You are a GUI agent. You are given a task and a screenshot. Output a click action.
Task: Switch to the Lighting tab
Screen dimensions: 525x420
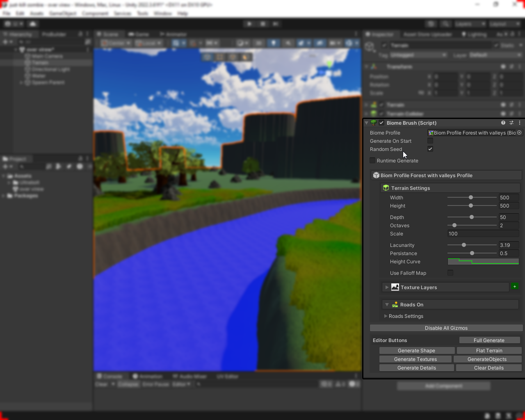point(475,34)
